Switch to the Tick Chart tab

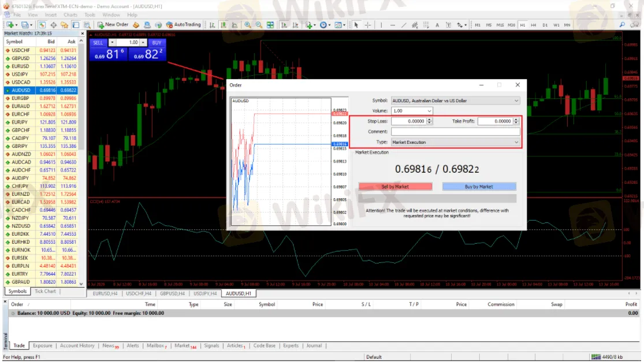(x=45, y=291)
